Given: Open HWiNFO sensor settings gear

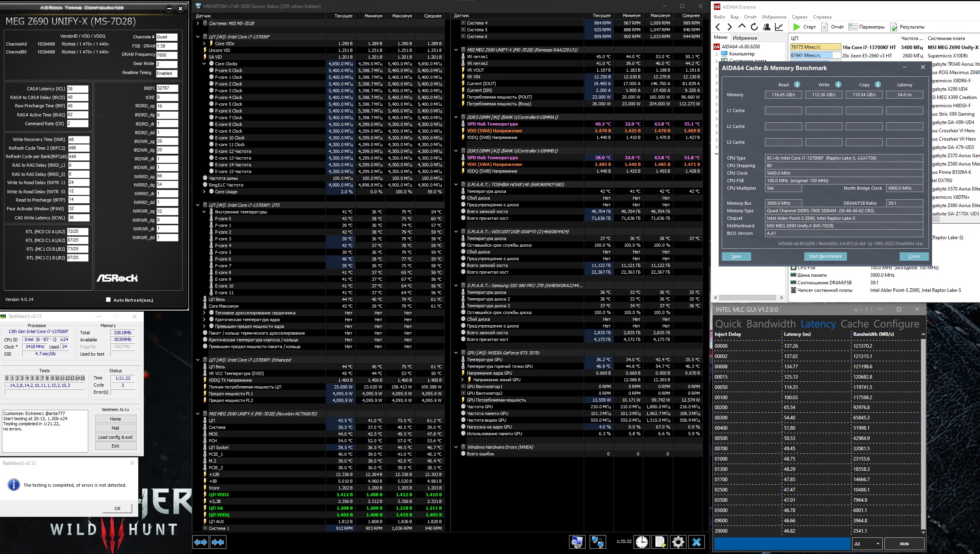Looking at the screenshot, I should pos(678,542).
